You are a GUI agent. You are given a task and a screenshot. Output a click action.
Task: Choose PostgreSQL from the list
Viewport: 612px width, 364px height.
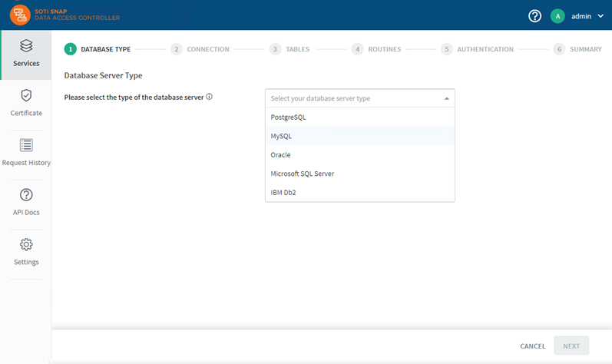359,117
